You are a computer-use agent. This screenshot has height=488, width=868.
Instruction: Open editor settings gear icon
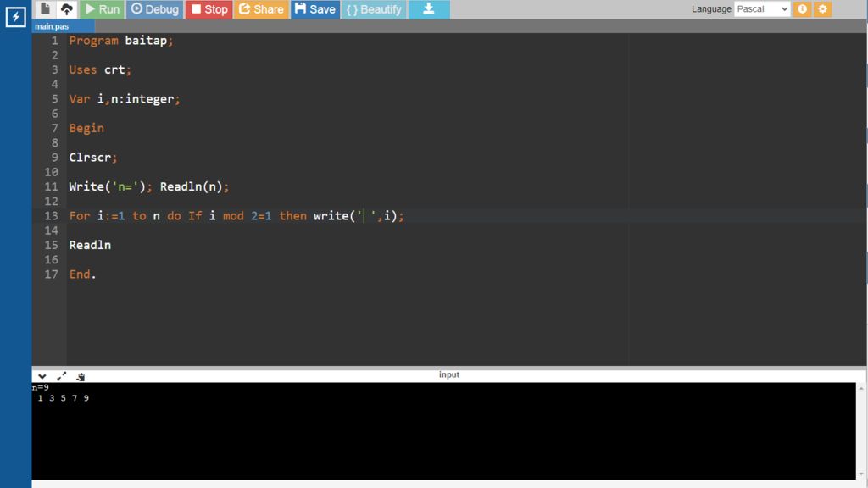822,8
